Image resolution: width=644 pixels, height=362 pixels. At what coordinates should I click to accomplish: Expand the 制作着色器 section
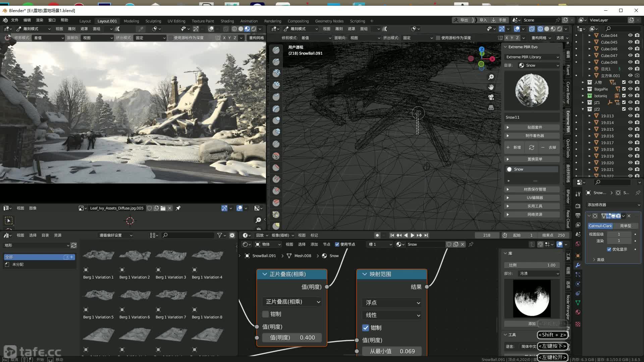coord(532,136)
